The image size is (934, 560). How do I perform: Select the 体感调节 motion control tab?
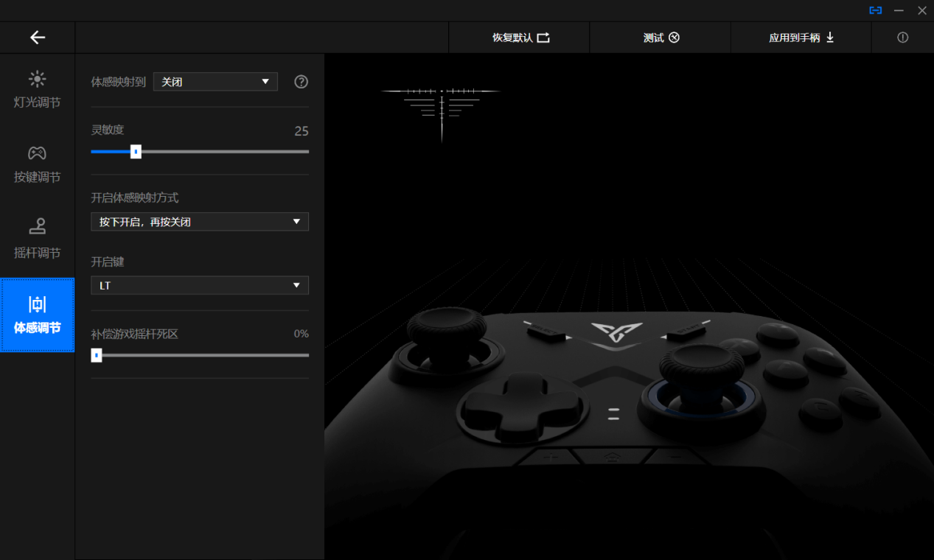click(x=38, y=315)
